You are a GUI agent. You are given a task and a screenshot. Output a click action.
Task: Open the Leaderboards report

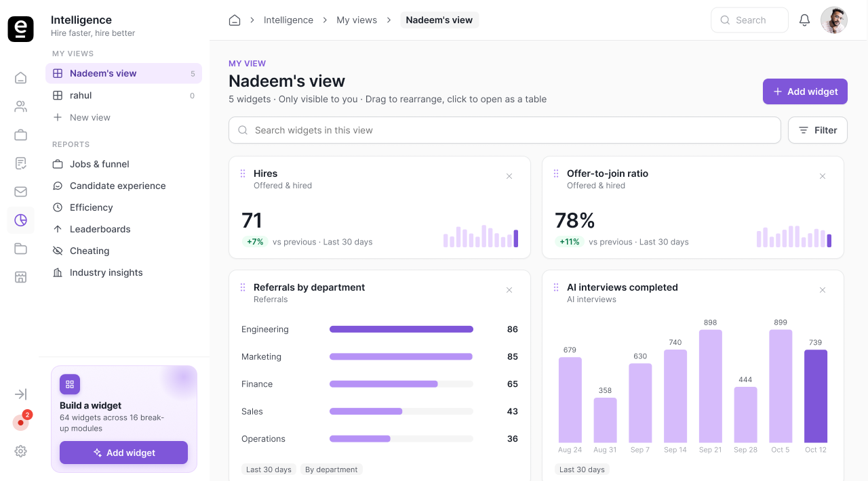(x=123, y=229)
